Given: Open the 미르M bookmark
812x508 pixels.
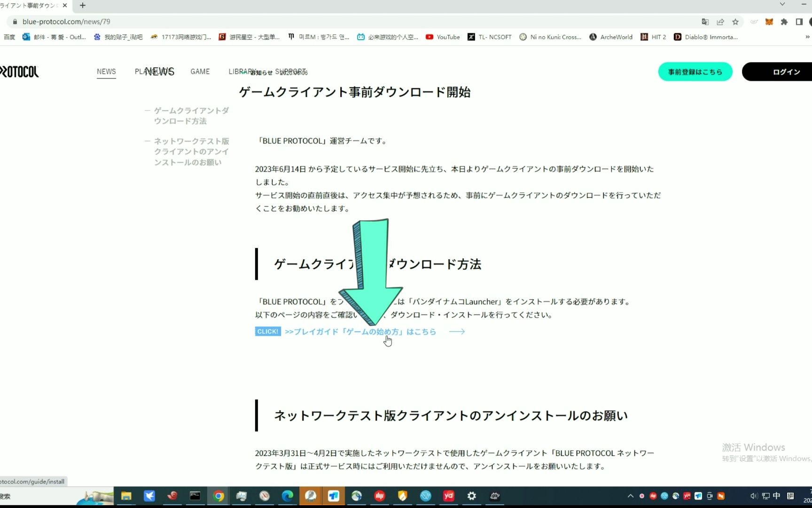Looking at the screenshot, I should click(x=319, y=37).
